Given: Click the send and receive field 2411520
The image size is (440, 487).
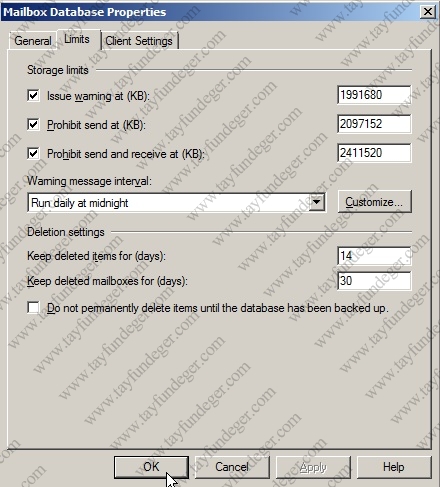Looking at the screenshot, I should 374,153.
